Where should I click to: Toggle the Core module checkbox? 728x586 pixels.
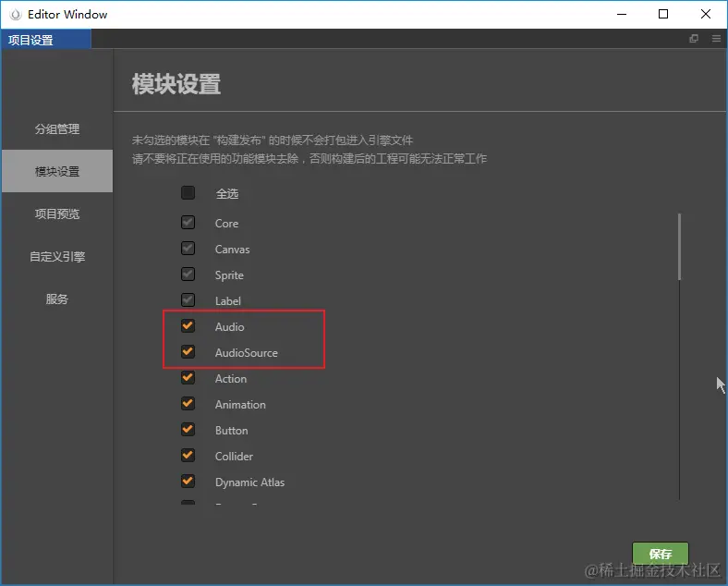click(x=188, y=223)
